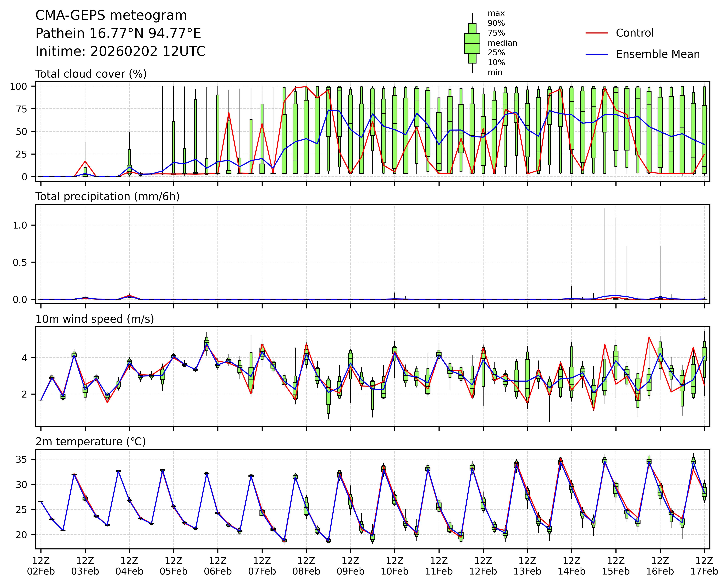Screen dimensions: 728x586
Task: Click the 90% label in boxplot legend
Action: pos(496,23)
